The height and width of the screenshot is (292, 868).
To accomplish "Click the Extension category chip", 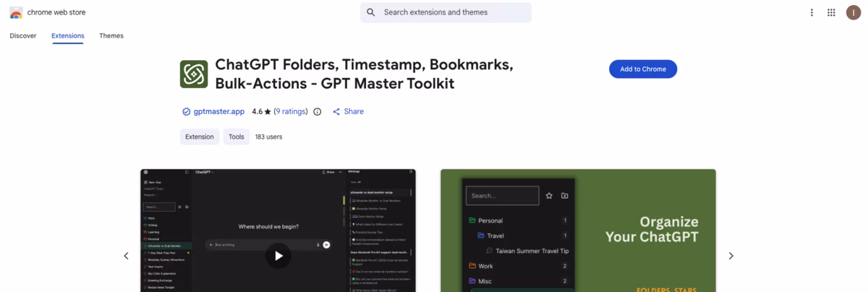I will 200,137.
